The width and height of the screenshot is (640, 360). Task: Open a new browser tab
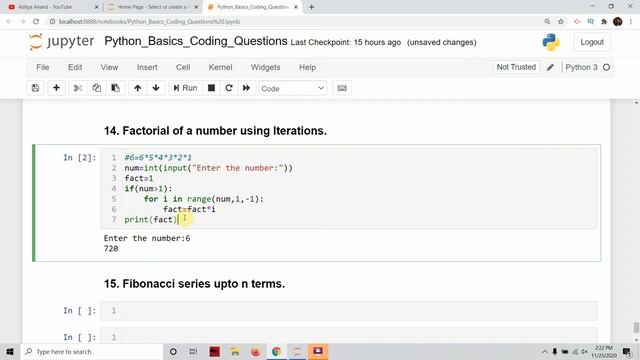tap(311, 7)
